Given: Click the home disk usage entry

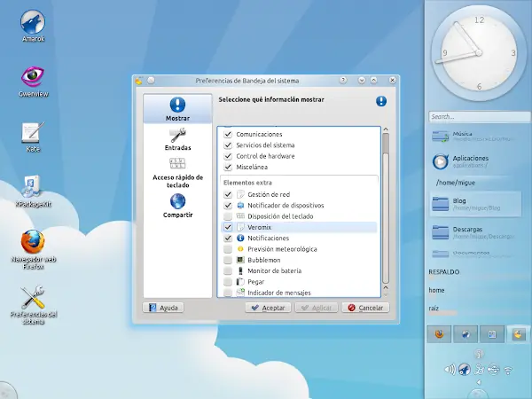Looking at the screenshot, I should [x=436, y=292].
